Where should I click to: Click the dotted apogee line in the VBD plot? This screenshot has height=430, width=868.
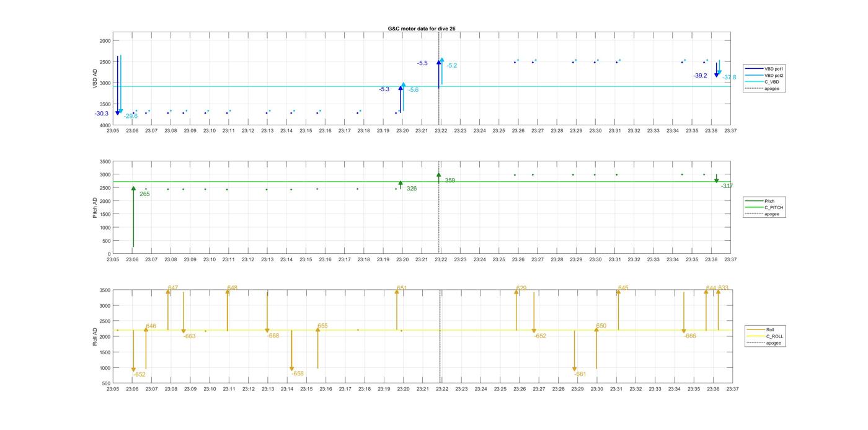[439, 79]
